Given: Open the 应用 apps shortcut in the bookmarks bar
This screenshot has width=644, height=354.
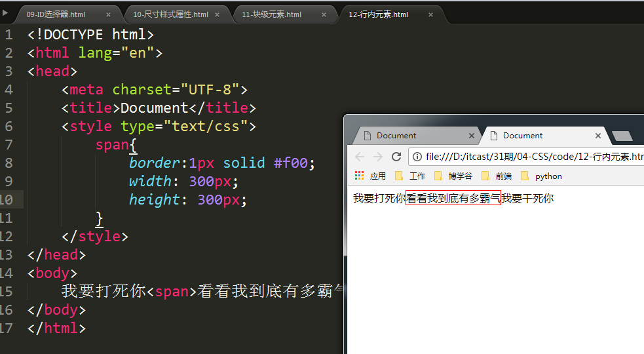Looking at the screenshot, I should [x=370, y=176].
